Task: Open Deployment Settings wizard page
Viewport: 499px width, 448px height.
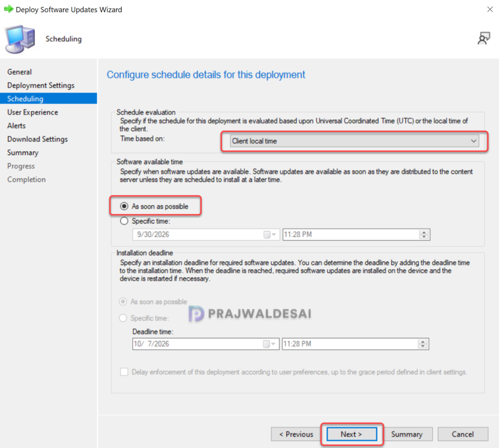Action: (41, 85)
